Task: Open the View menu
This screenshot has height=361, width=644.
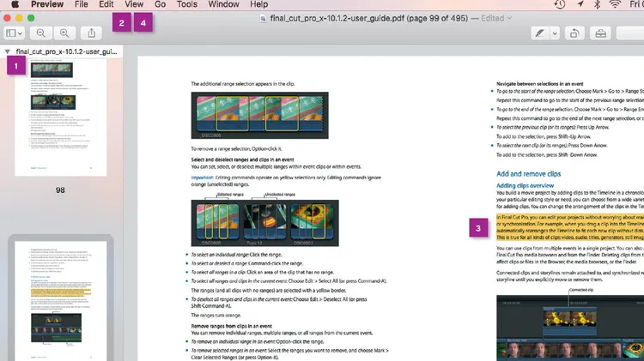Action: pyautogui.click(x=134, y=4)
